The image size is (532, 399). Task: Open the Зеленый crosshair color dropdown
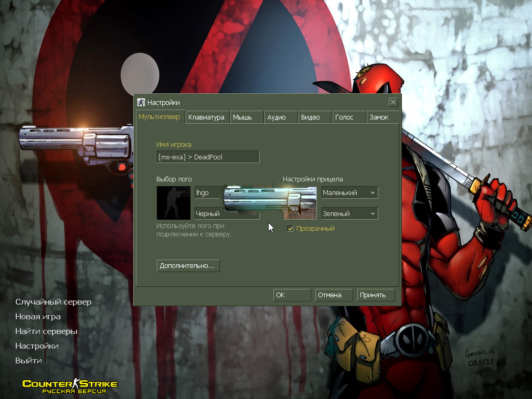349,214
